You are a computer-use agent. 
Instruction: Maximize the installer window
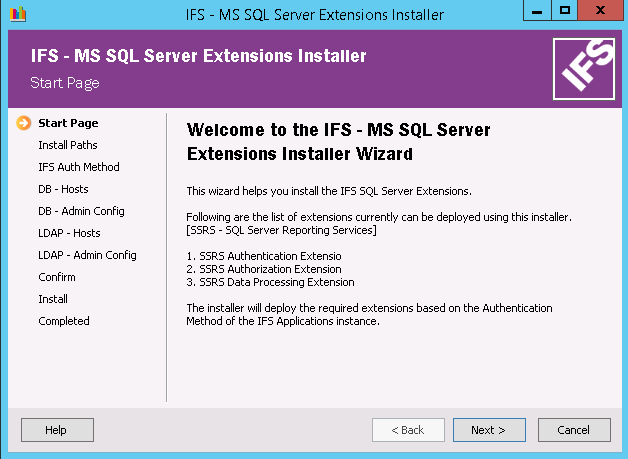(565, 11)
